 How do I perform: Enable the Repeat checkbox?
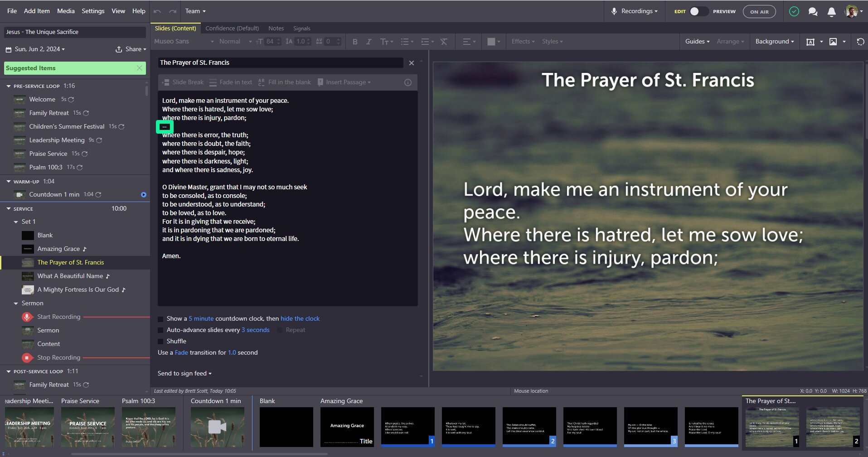(280, 330)
